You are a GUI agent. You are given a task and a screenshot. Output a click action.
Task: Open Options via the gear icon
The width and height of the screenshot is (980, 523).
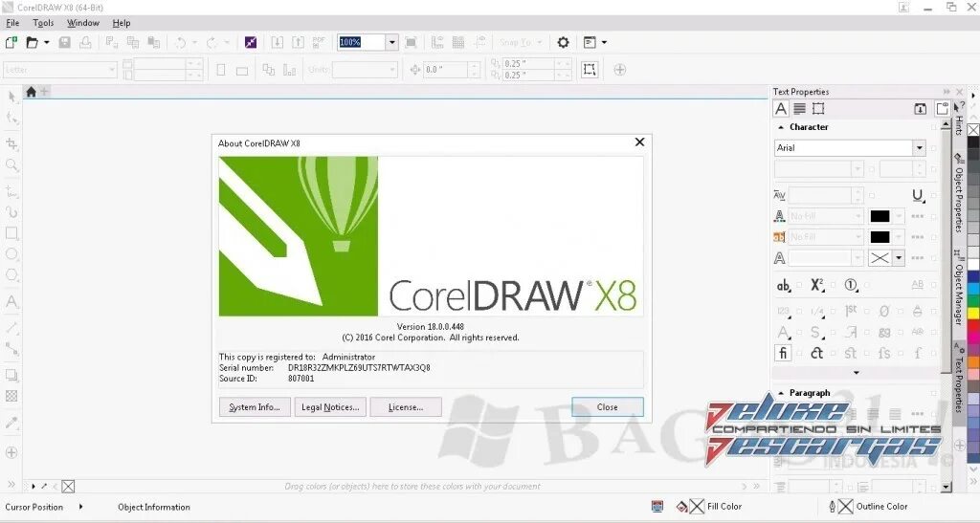[563, 42]
